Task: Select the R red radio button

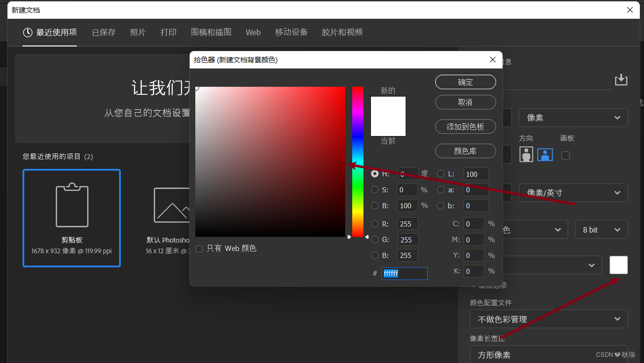Action: point(375,224)
